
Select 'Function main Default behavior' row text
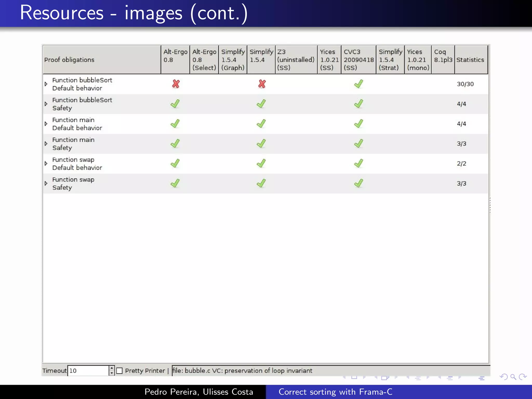click(x=77, y=124)
